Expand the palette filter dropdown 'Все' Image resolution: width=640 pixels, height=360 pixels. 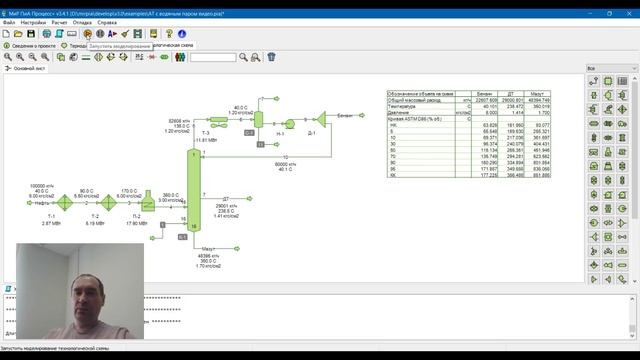[x=611, y=68]
